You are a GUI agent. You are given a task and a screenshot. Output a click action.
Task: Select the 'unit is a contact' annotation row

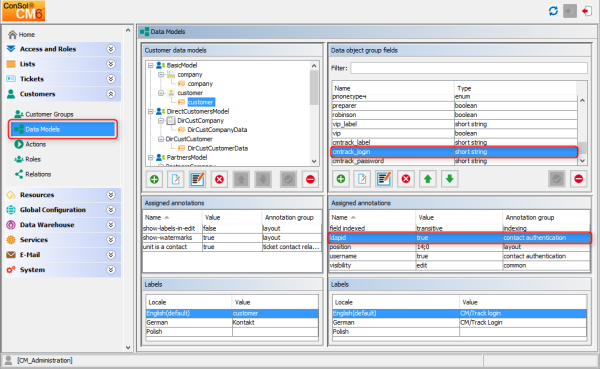(x=232, y=247)
